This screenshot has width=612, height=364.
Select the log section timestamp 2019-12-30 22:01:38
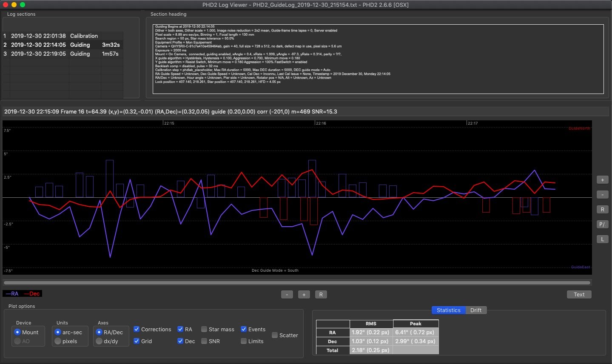tap(38, 36)
